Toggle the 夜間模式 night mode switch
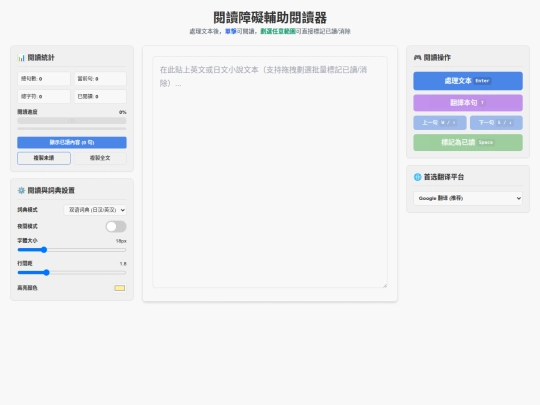 tap(116, 226)
